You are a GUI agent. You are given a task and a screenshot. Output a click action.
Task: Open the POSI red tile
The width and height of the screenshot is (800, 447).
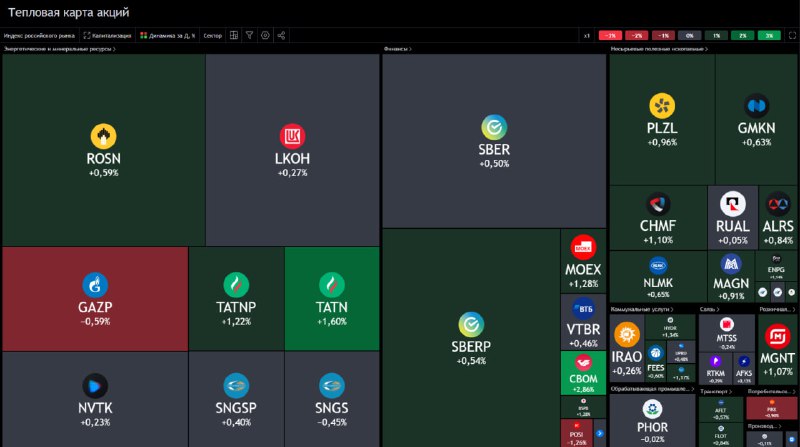[577, 433]
